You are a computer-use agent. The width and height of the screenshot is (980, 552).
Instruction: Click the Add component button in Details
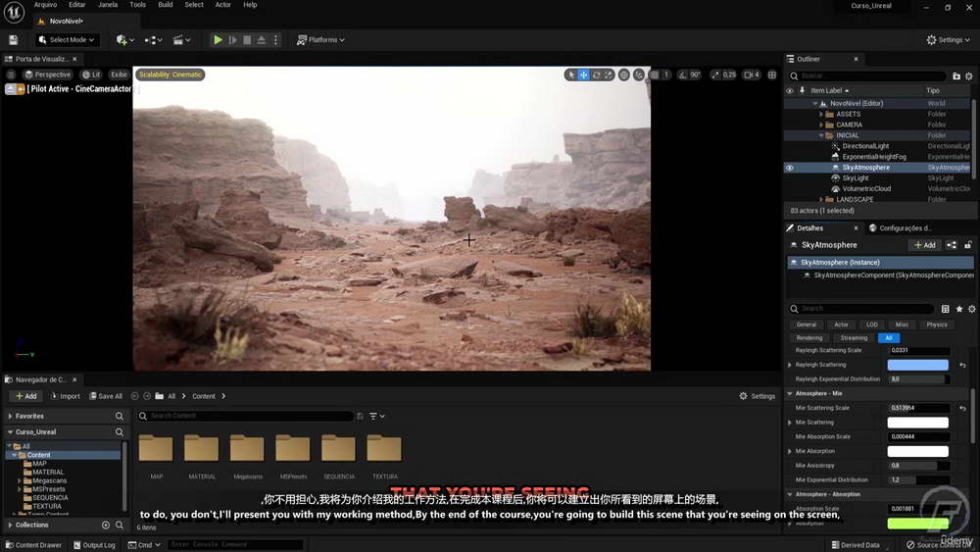pos(925,245)
